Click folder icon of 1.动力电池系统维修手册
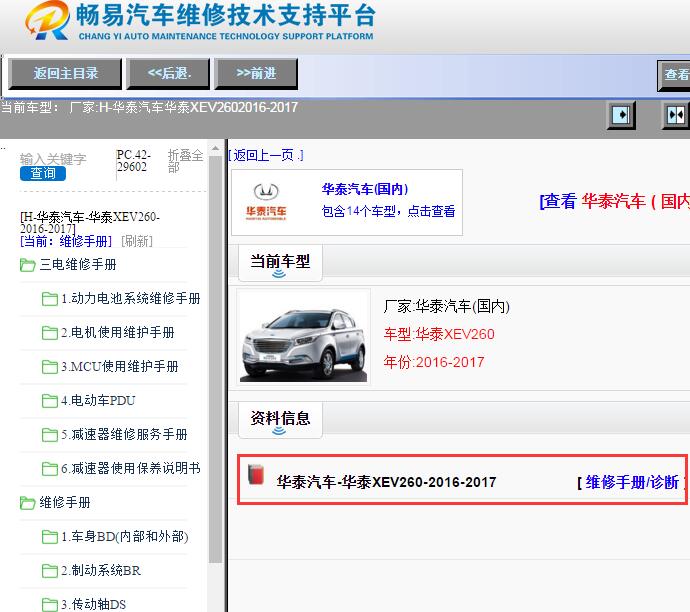 50,299
